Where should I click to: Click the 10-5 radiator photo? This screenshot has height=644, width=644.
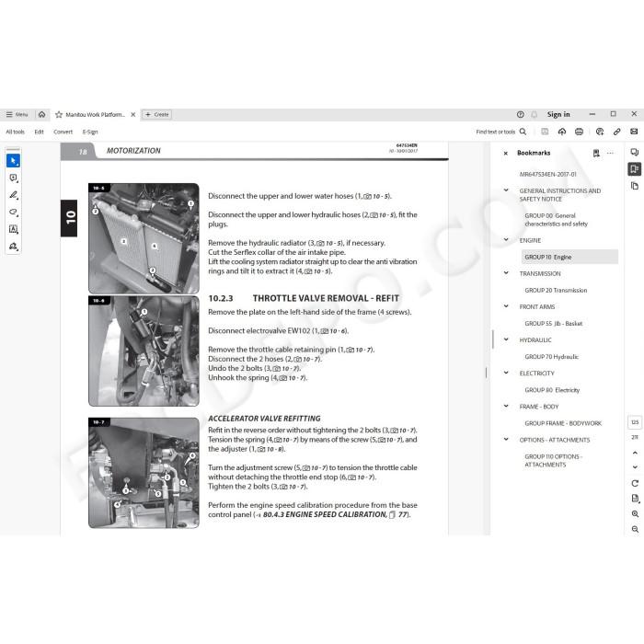point(144,238)
